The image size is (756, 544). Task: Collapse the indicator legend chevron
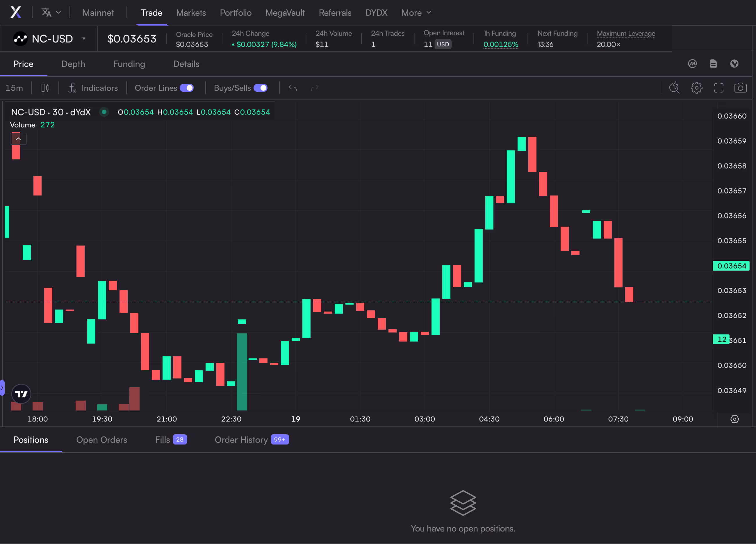18,139
